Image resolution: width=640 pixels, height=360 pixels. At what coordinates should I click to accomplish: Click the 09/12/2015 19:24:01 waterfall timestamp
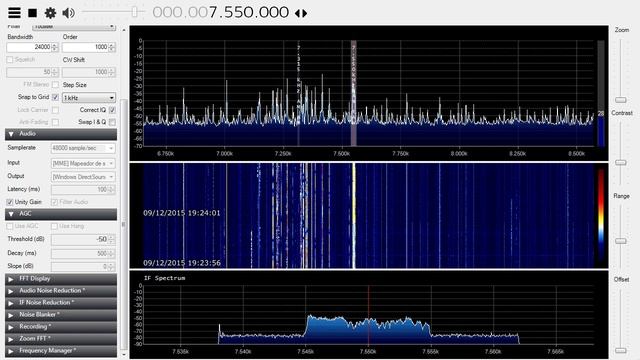182,213
